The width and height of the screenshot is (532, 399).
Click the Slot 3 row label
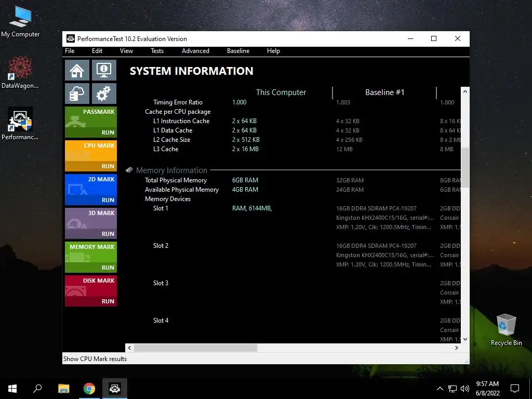pyautogui.click(x=161, y=283)
